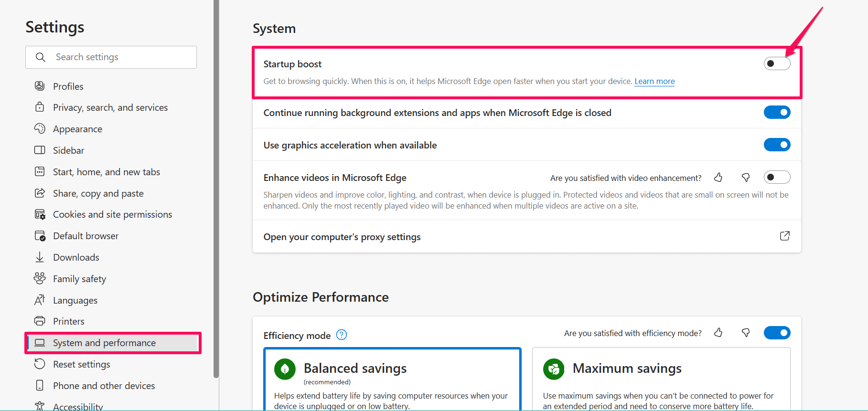Select System and performance page
Viewport: 868px width, 411px height.
[112, 343]
